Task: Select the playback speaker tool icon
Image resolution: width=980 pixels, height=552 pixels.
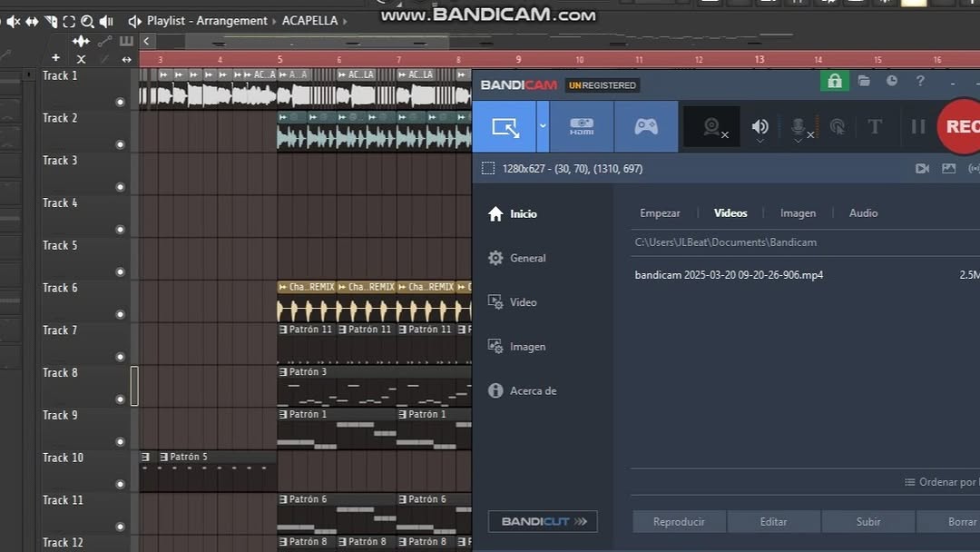Action: click(106, 21)
